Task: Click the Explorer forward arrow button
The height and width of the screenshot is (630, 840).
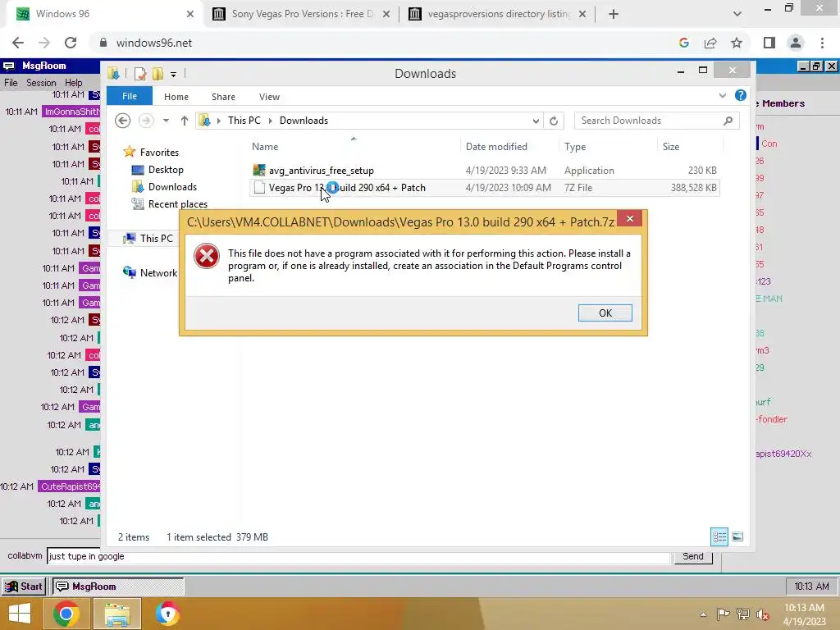Action: tap(146, 121)
